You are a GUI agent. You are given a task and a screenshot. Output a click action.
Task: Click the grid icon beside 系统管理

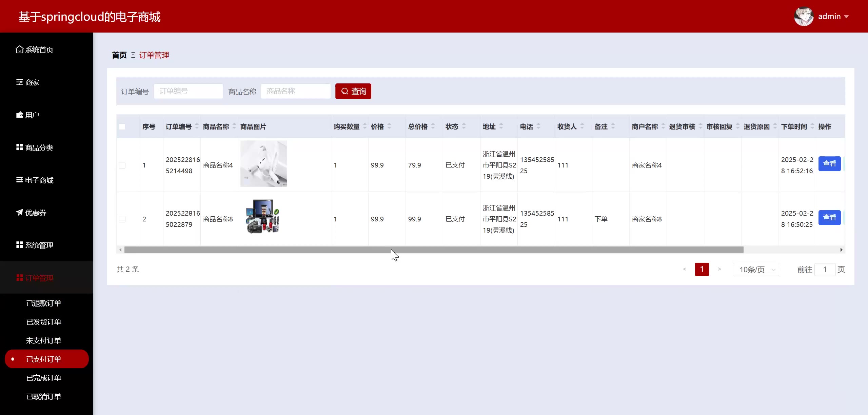20,245
